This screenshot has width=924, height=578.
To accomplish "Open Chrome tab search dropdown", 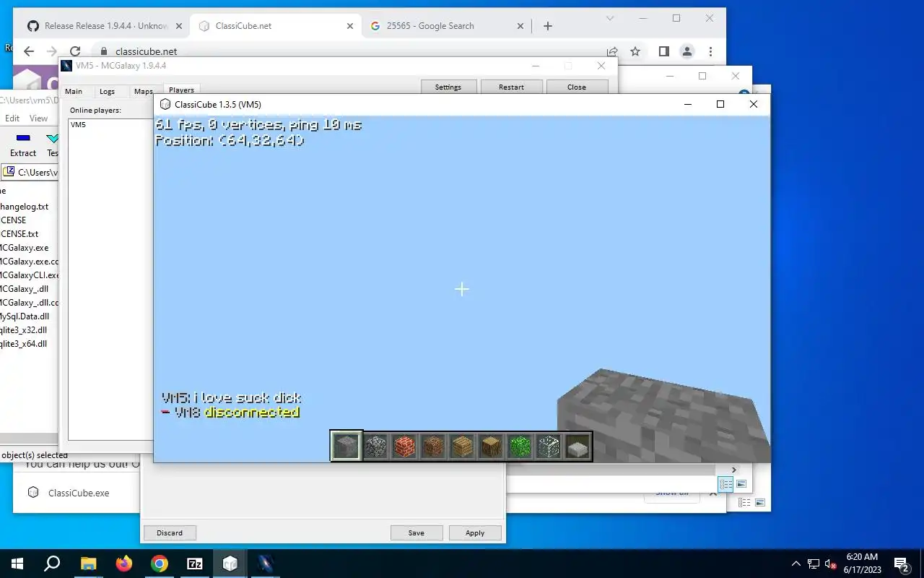I will pos(610,18).
